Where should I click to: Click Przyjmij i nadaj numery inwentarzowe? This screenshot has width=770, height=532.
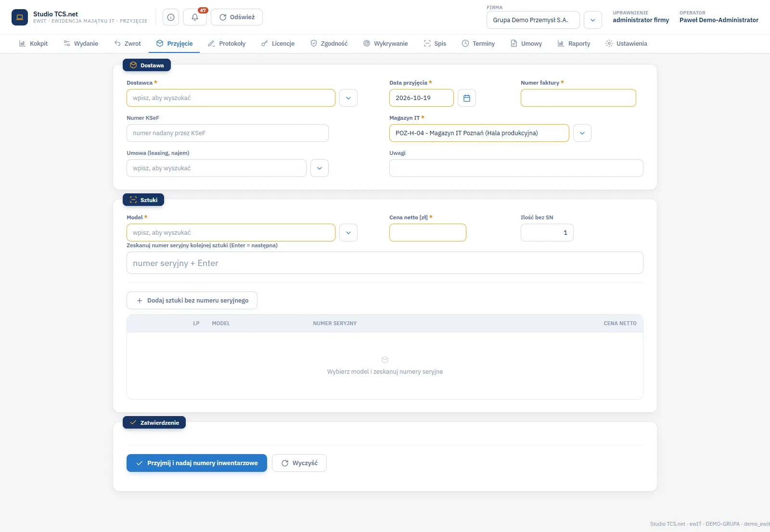[x=197, y=463]
